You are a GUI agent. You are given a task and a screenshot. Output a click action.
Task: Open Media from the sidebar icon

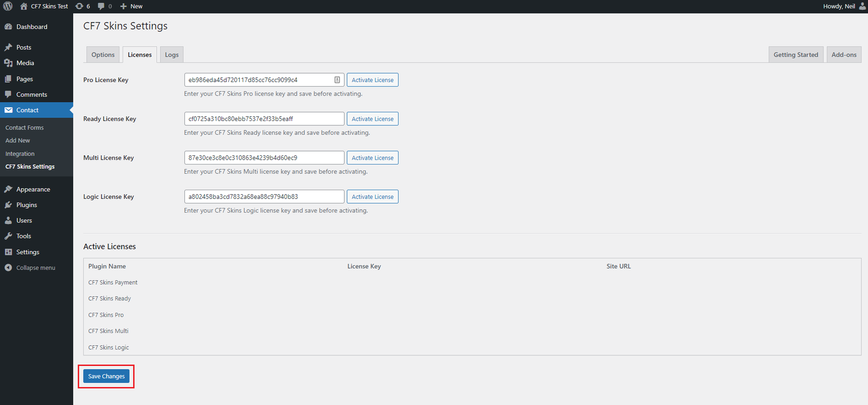8,63
